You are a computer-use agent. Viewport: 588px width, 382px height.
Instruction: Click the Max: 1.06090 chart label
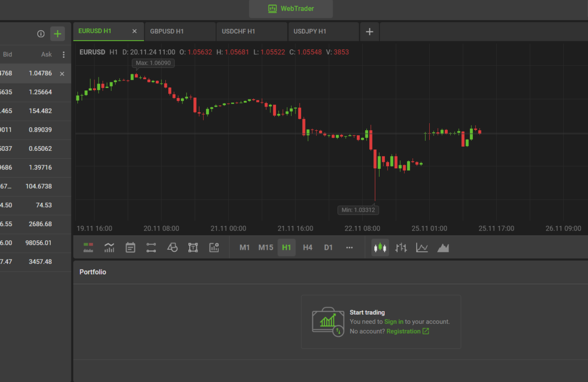click(153, 63)
